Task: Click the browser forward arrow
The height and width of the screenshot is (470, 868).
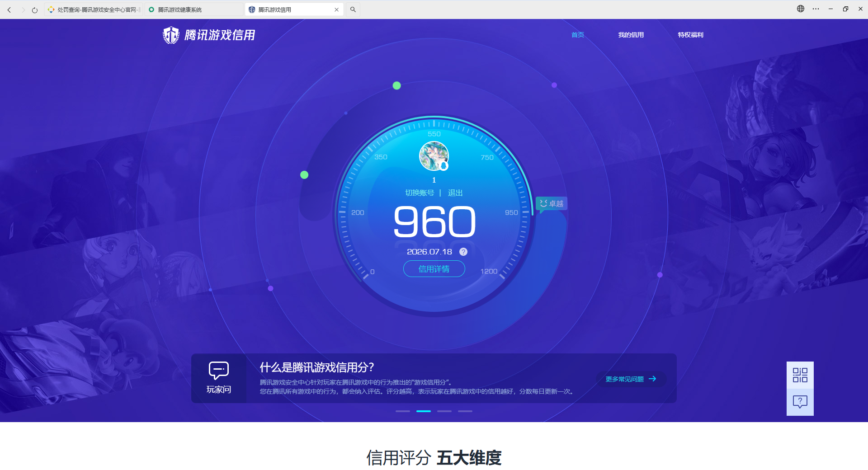Action: point(23,9)
